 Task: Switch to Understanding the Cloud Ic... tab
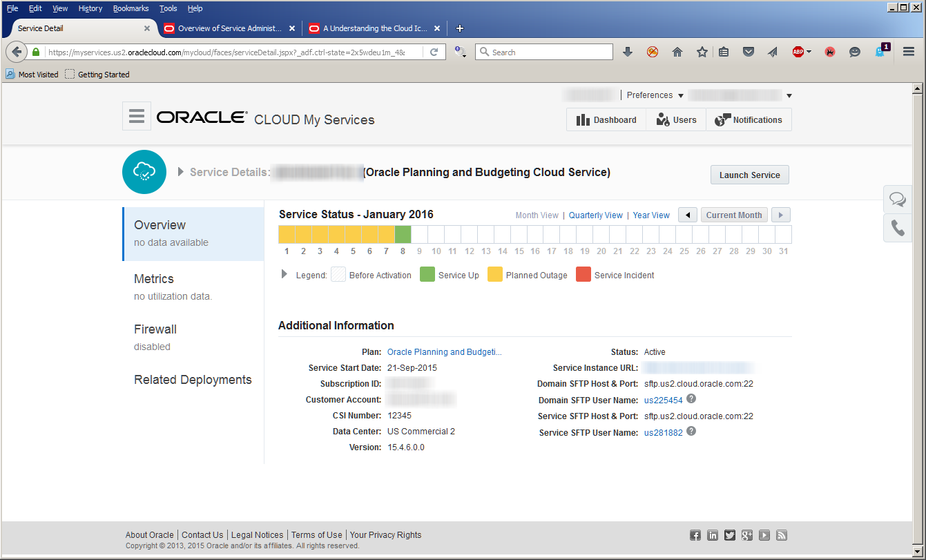pos(375,28)
